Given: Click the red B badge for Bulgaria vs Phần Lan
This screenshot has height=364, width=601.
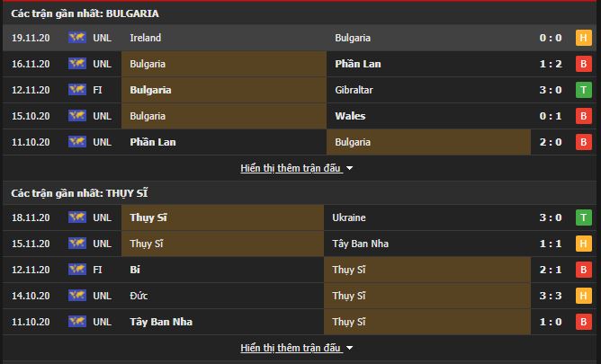Looking at the screenshot, I should [583, 64].
